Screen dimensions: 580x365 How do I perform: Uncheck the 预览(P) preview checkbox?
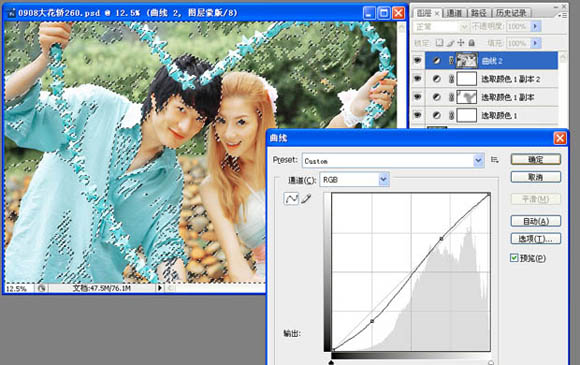coord(514,258)
